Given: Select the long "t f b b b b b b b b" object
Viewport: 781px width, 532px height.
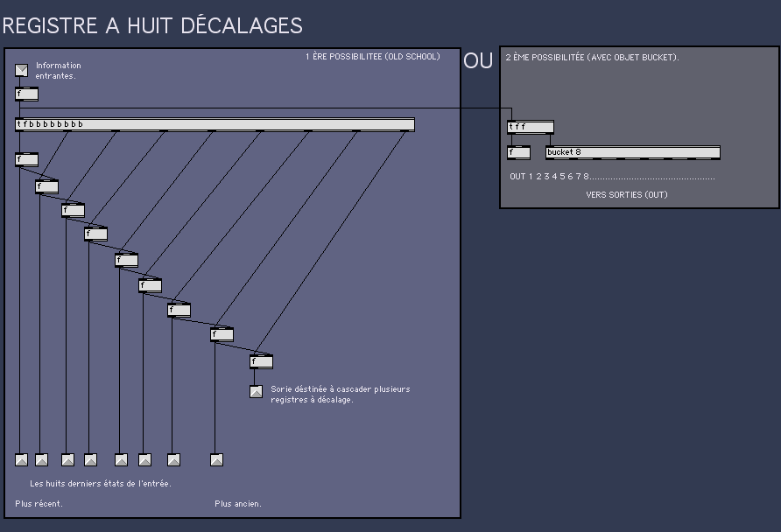Looking at the screenshot, I should 215,124.
